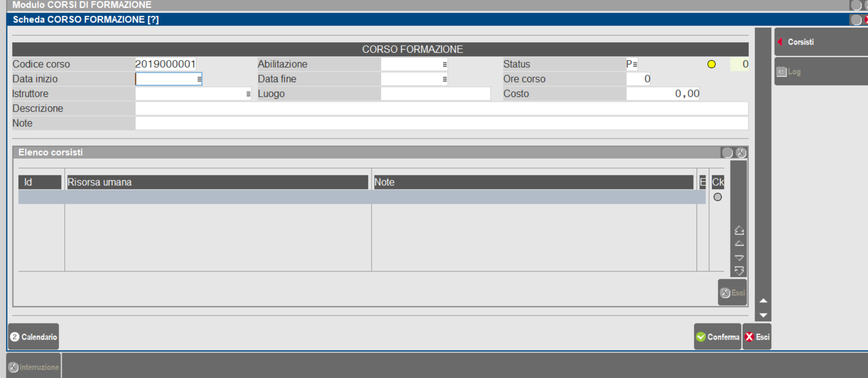
Task: Click into the Descrizione text field
Action: tap(441, 109)
